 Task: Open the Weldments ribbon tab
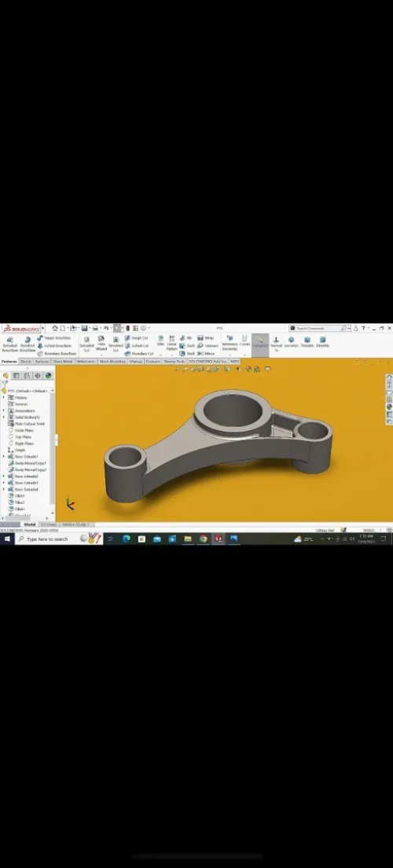pos(86,362)
